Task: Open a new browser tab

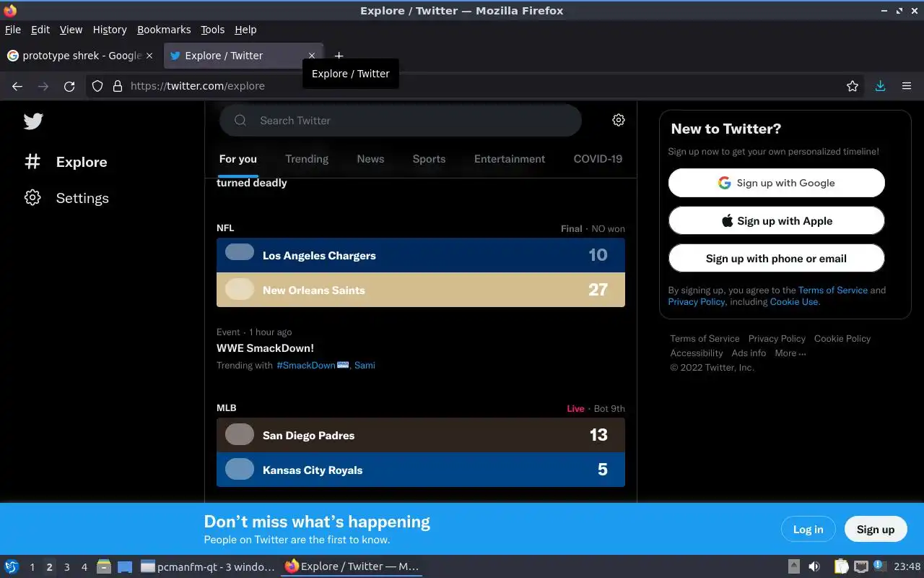Action: click(339, 56)
